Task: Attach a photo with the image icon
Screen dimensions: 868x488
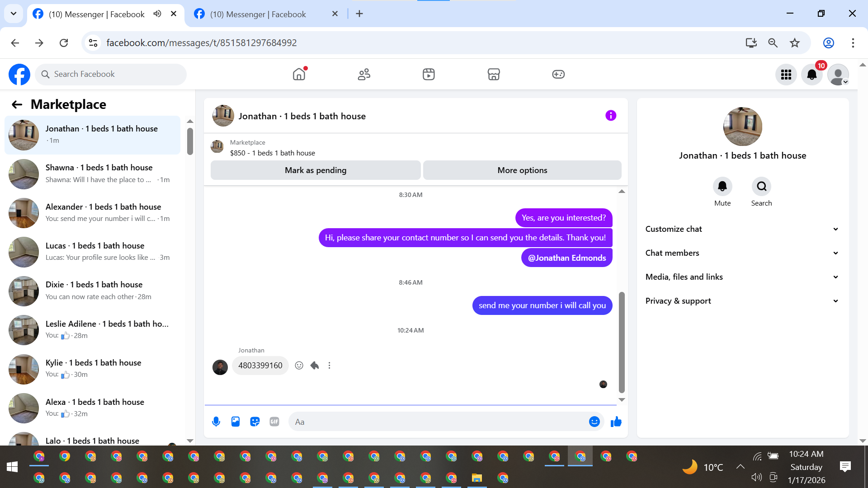Action: point(236,422)
